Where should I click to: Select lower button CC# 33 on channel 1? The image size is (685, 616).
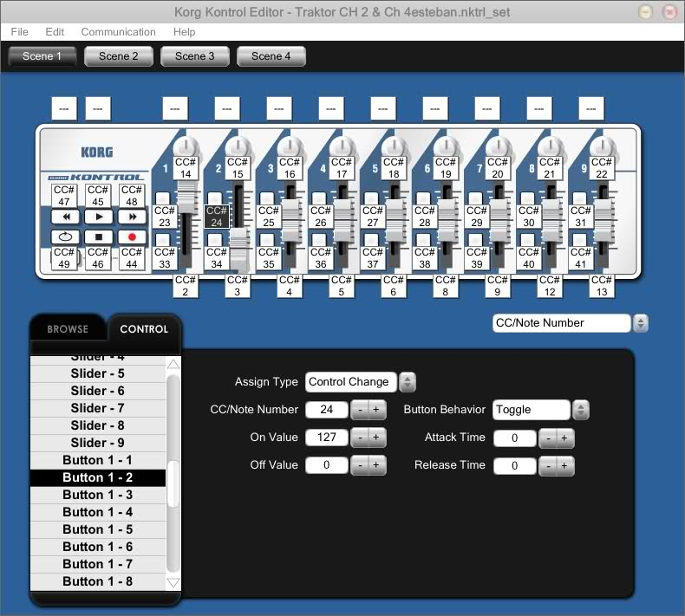coord(165,258)
